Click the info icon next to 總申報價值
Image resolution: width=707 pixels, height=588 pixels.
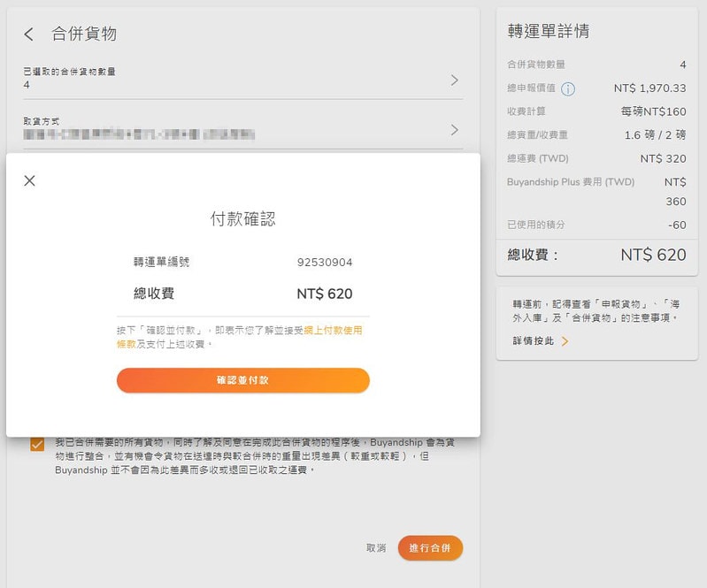click(568, 88)
